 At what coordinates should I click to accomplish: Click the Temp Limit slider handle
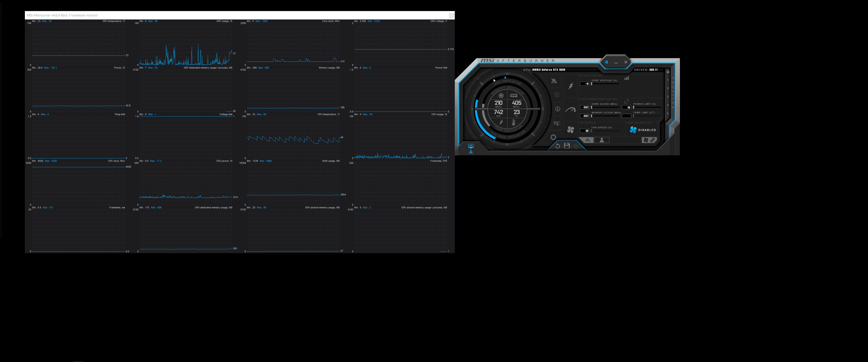pos(633,116)
